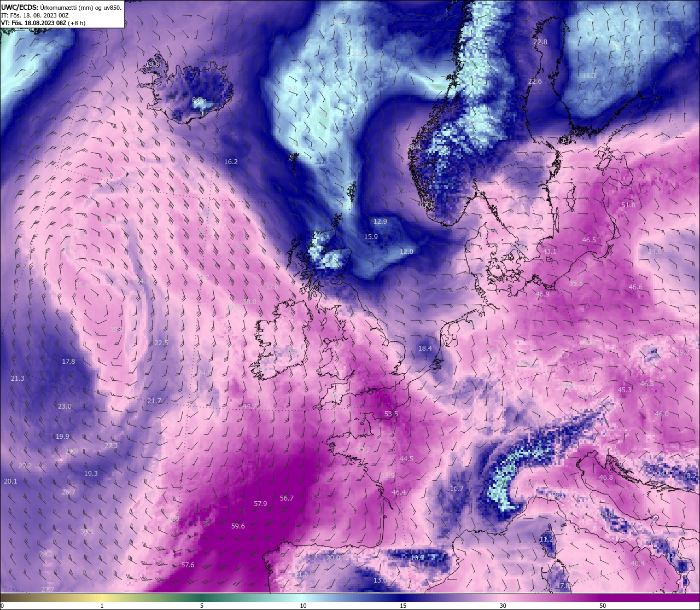
Task: Select the 43.1 value label
Action: point(550,251)
